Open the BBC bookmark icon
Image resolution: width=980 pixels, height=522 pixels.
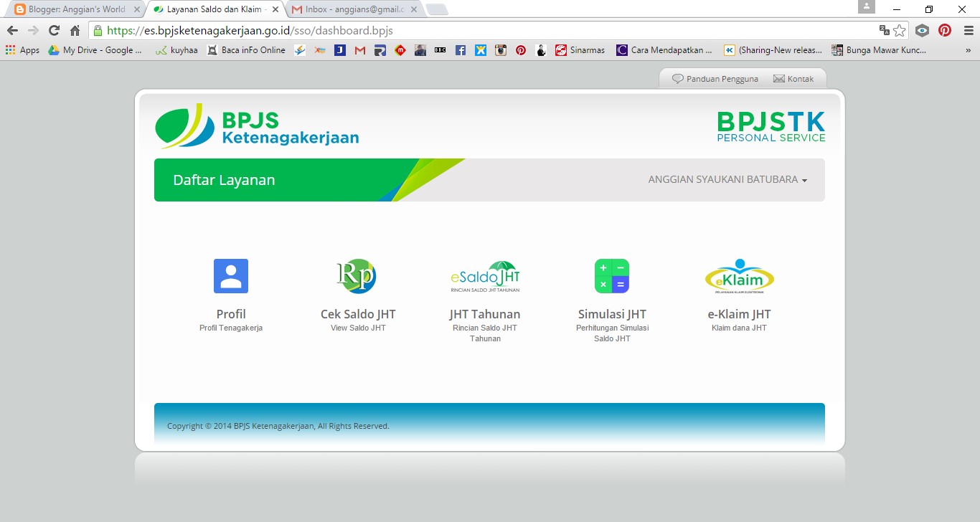(x=440, y=50)
